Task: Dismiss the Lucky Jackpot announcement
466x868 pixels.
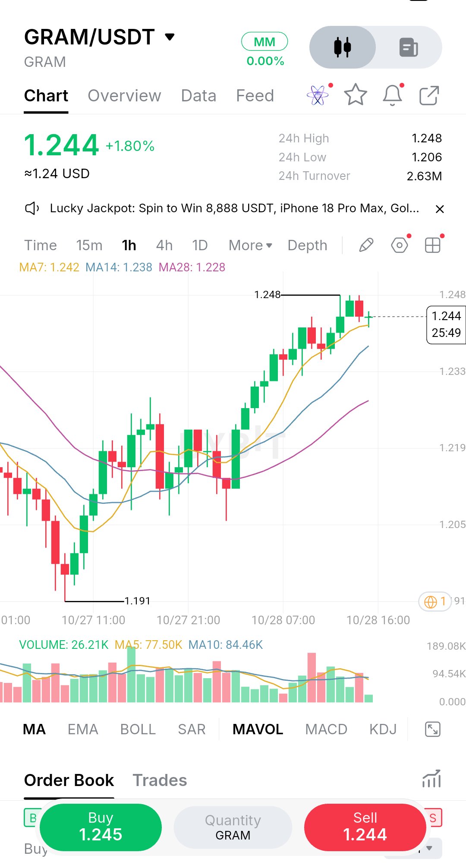Action: click(440, 209)
